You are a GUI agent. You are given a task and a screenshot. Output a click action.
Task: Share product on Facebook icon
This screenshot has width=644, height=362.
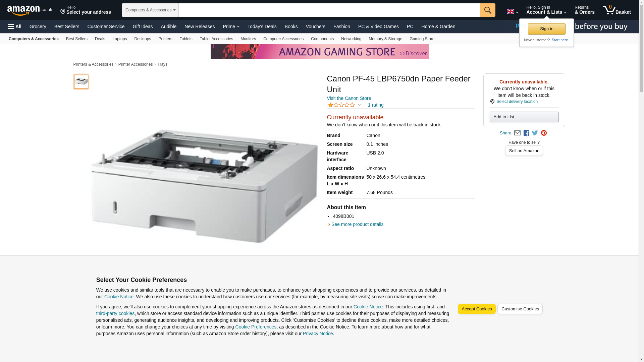click(526, 133)
